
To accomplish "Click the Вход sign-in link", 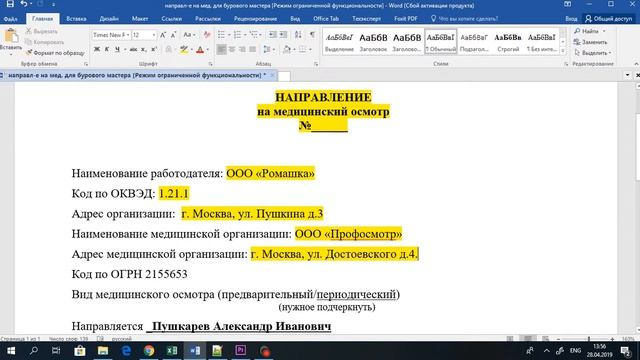I will pos(571,19).
